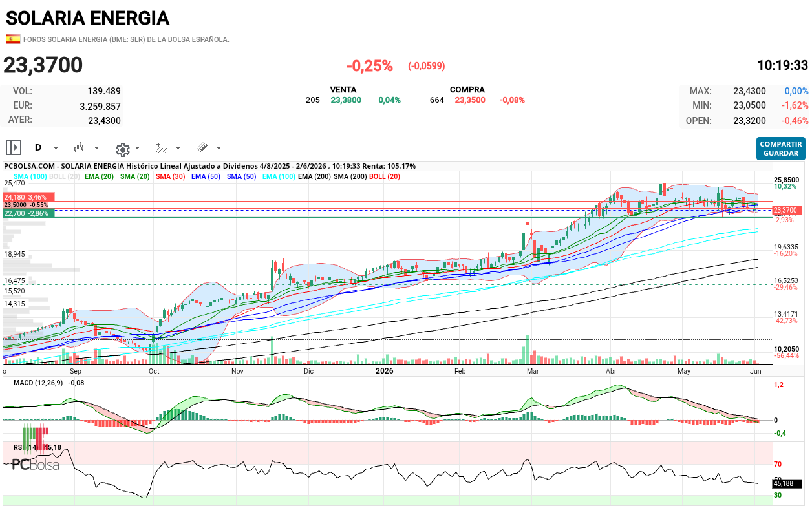Click the Spanish flag icon

click(13, 39)
